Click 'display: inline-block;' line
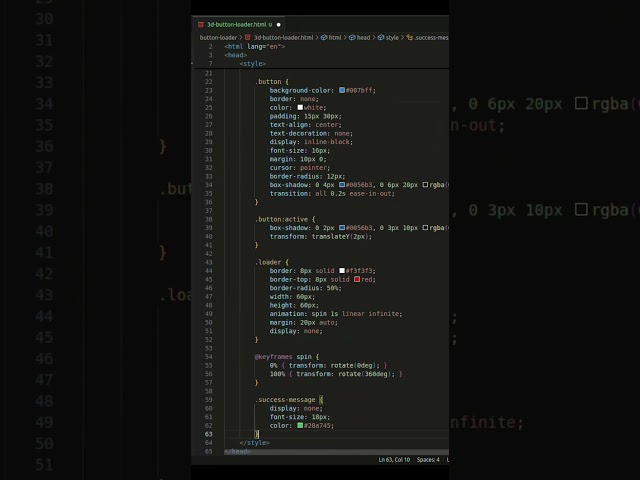Screen dimensions: 640x480 pyautogui.click(x=311, y=142)
